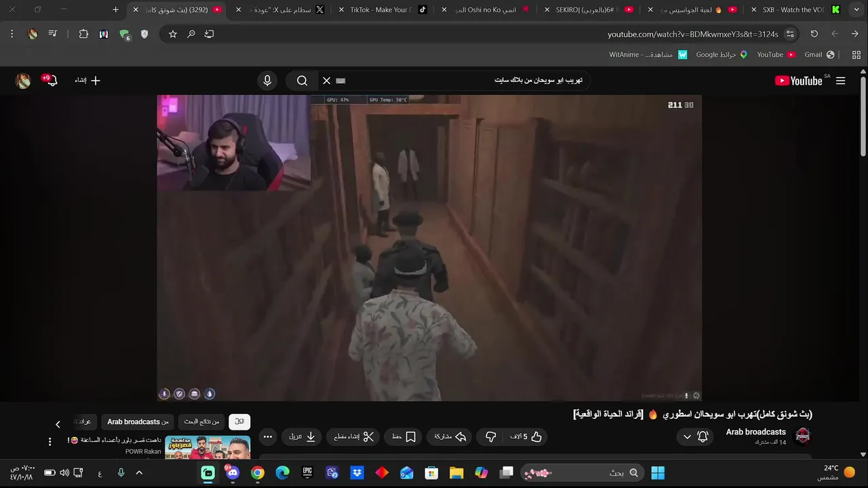Viewport: 868px width, 488px height.
Task: Open Discord from the taskbar
Action: (233, 473)
